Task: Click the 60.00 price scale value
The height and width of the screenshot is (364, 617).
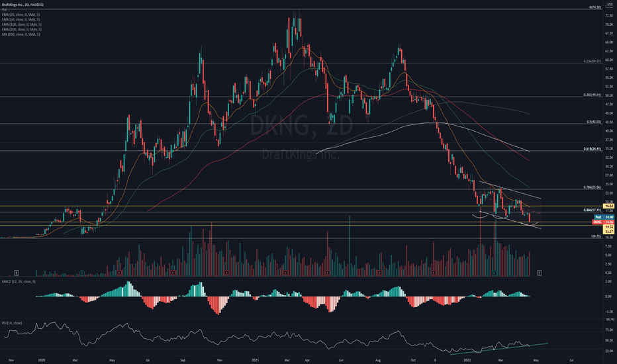Action: point(609,60)
